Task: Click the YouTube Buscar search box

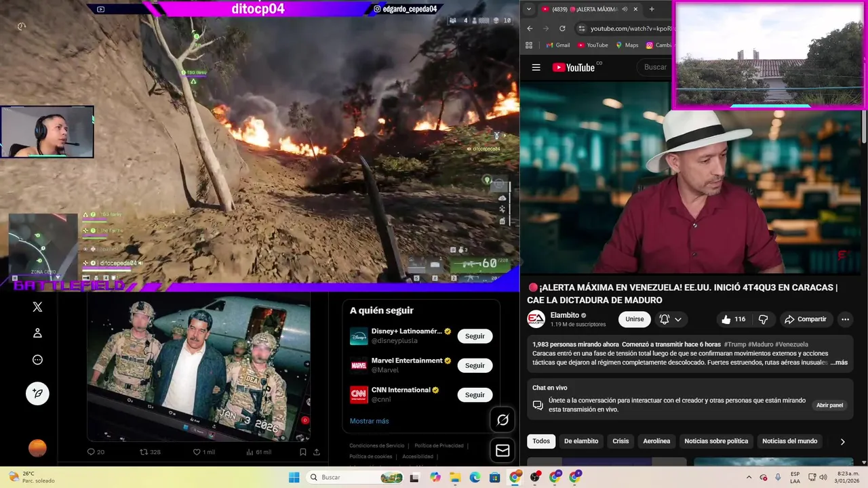Action: 655,67
